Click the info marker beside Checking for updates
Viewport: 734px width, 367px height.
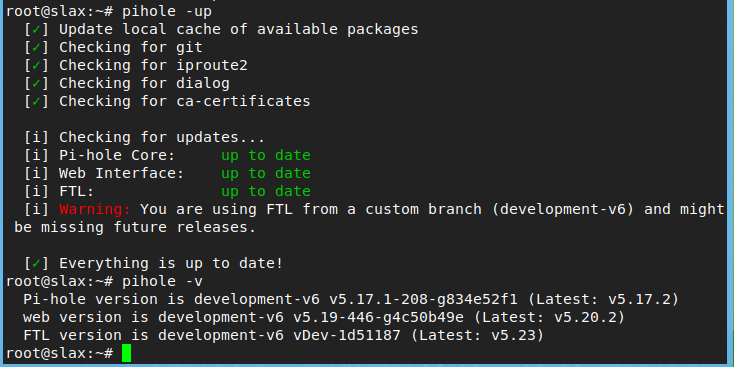coord(37,138)
